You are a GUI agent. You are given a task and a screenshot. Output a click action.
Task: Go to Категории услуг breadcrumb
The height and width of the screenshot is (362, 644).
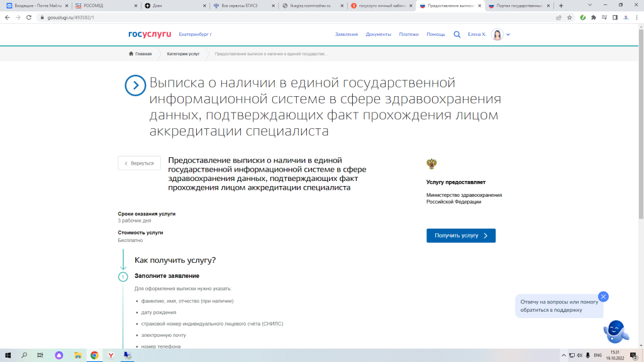183,54
